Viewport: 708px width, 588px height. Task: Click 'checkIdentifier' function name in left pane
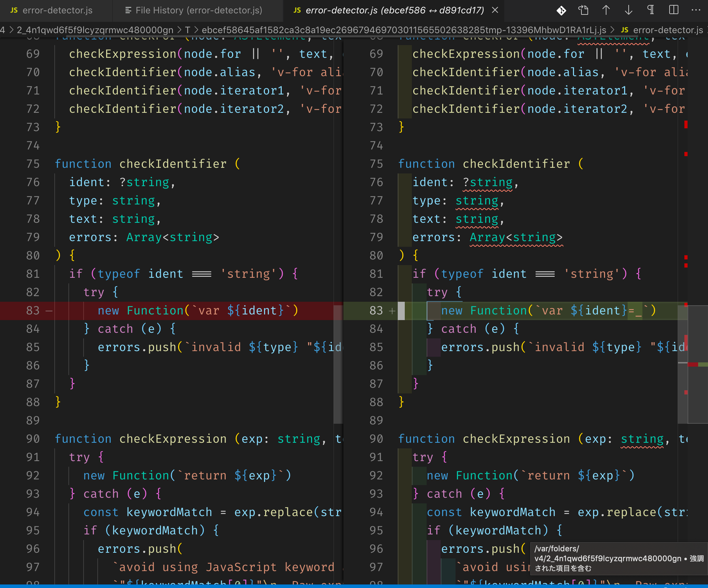(x=173, y=164)
